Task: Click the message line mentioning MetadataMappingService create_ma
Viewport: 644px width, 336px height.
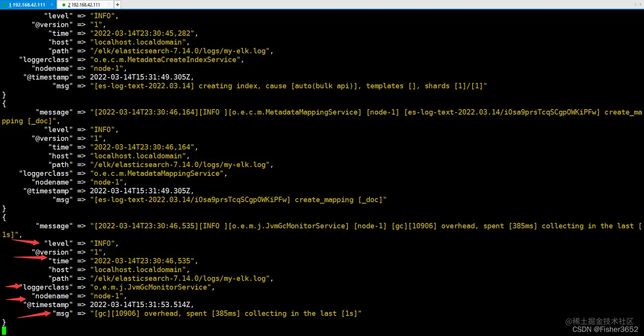Action: click(x=339, y=112)
